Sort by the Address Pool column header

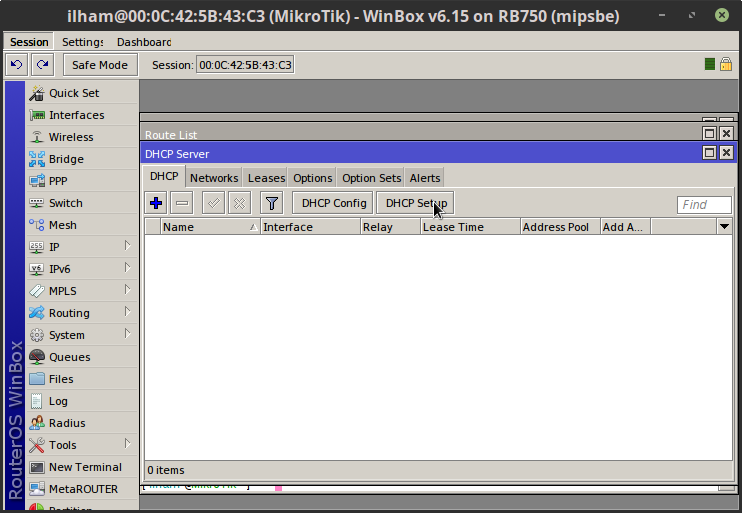tap(560, 227)
